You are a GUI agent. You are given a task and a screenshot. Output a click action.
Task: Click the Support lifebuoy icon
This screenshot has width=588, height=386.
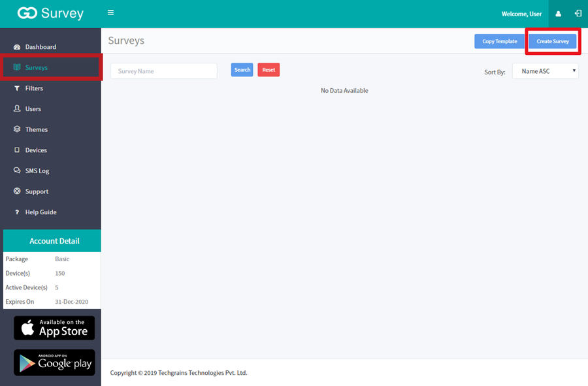point(17,191)
